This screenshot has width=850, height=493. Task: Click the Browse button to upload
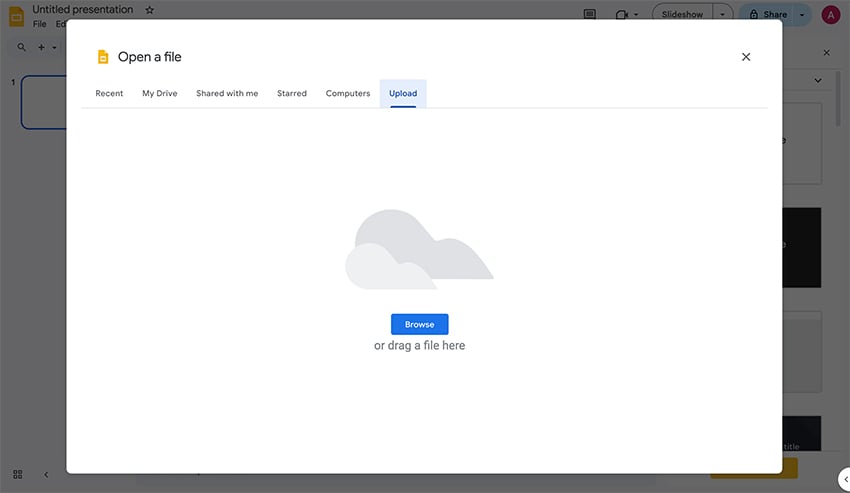[x=419, y=324]
